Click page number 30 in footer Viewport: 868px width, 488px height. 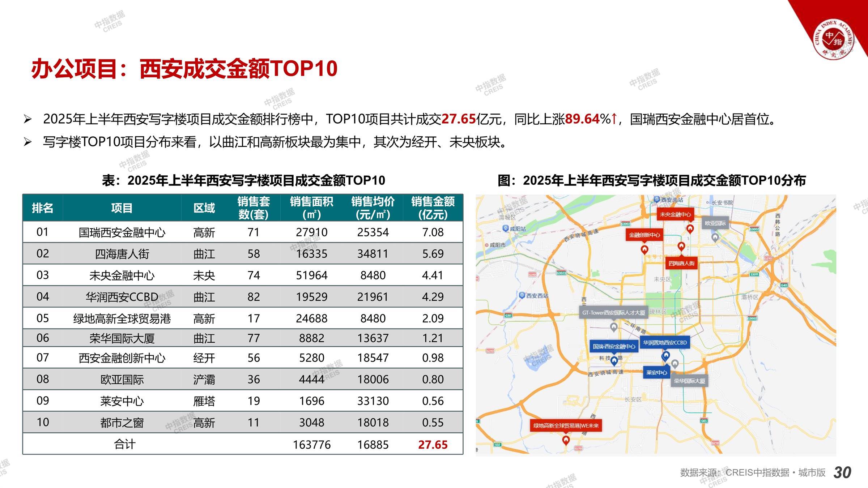(x=842, y=472)
